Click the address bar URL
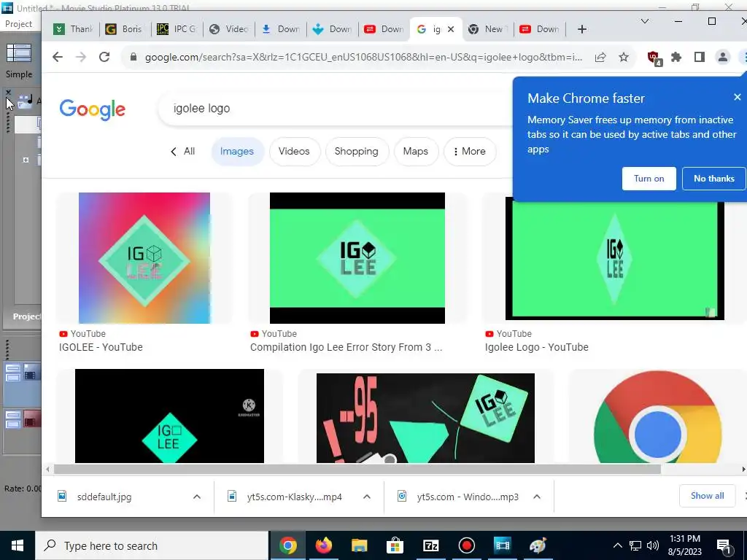 click(x=363, y=57)
